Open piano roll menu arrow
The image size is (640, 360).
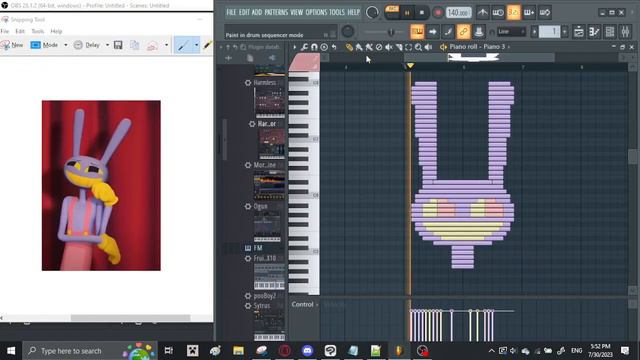295,47
